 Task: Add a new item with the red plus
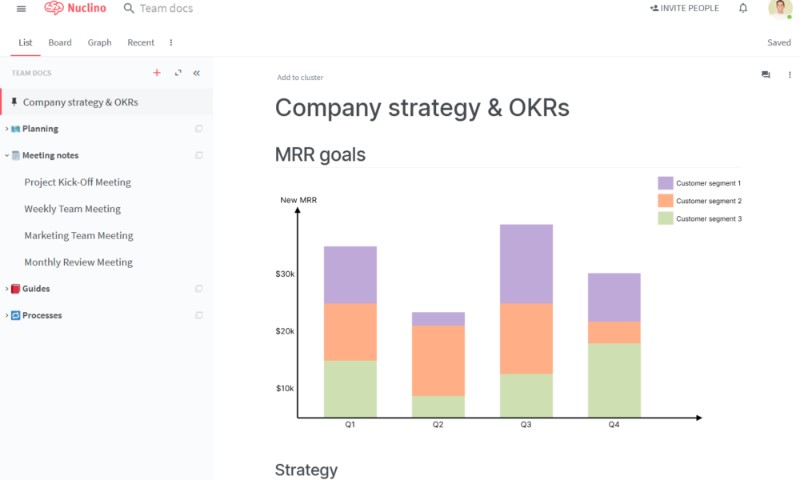click(x=156, y=73)
